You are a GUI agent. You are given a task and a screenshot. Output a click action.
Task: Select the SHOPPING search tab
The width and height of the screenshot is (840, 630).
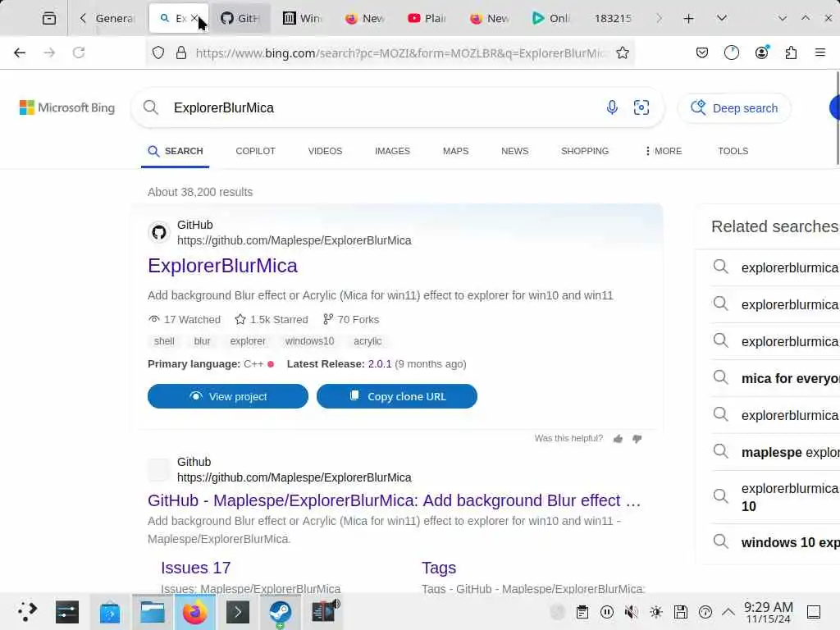click(585, 151)
